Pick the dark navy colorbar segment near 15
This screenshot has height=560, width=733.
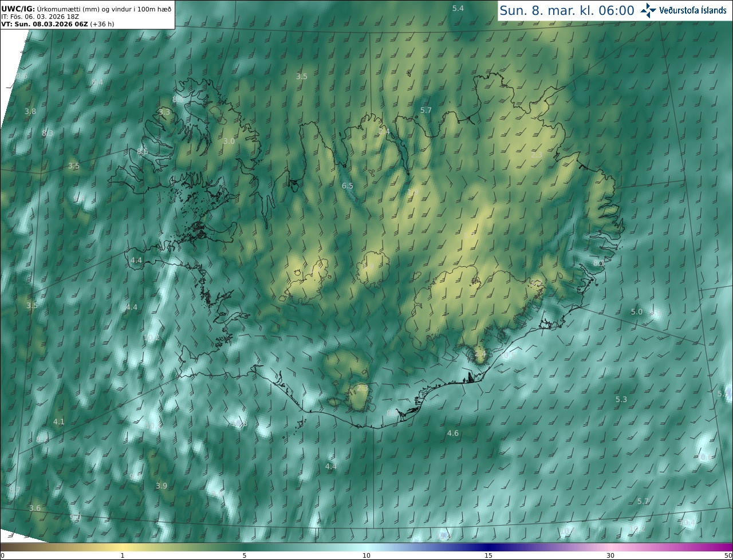tap(488, 547)
